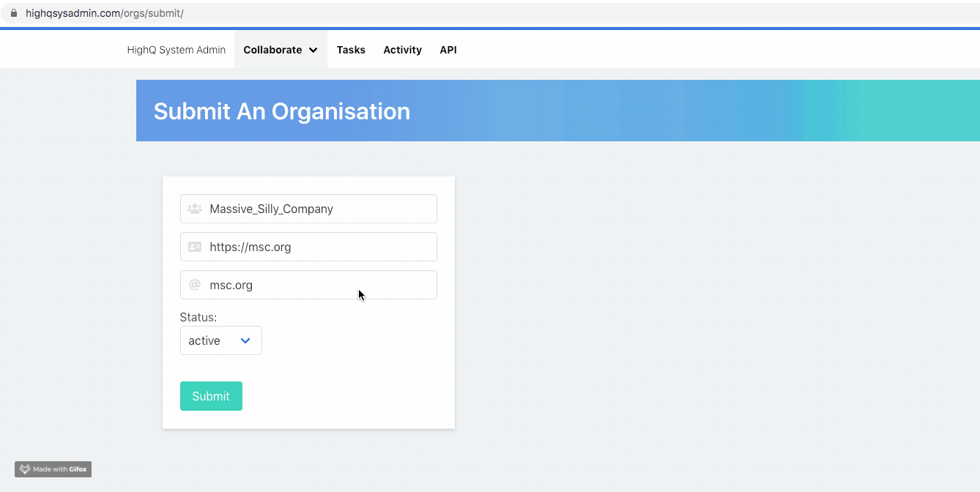Click the Status: label
The image size is (980, 492).
tap(198, 317)
